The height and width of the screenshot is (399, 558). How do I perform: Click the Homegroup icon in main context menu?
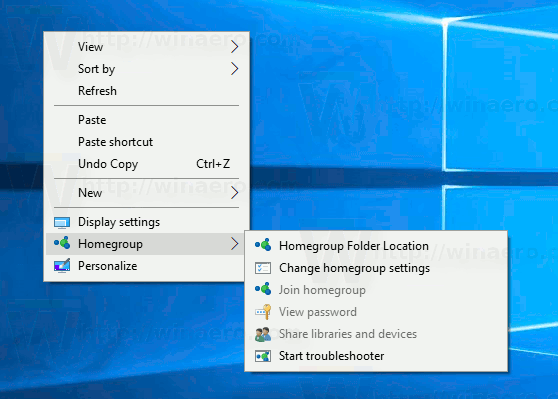pos(62,243)
